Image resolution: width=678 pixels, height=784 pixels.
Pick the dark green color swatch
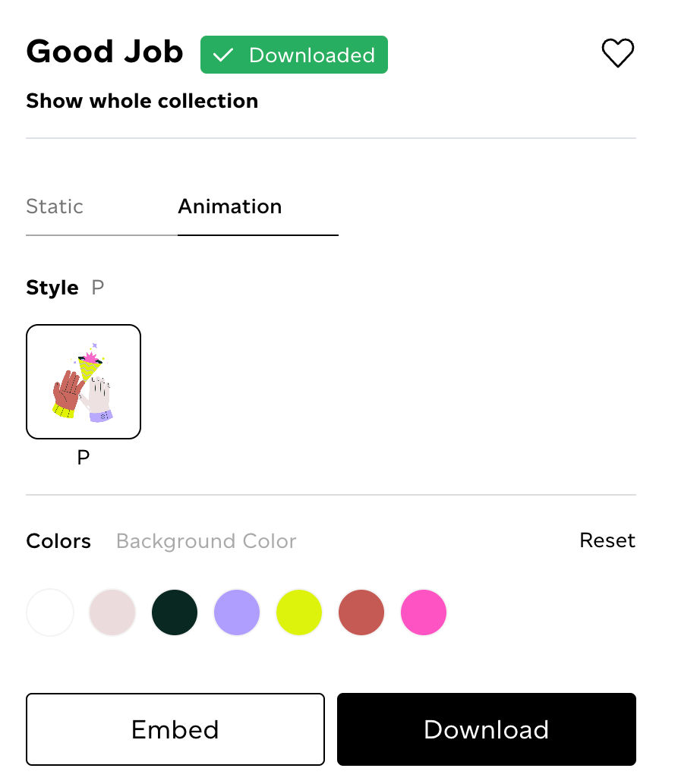(175, 612)
